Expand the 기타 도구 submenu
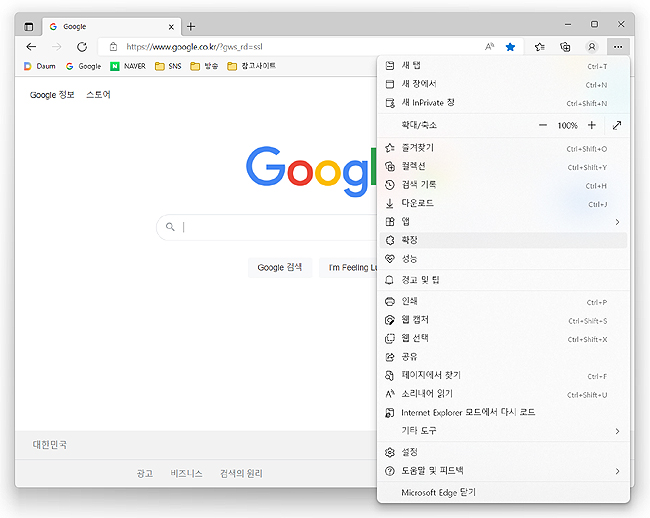650x518 pixels. point(503,431)
